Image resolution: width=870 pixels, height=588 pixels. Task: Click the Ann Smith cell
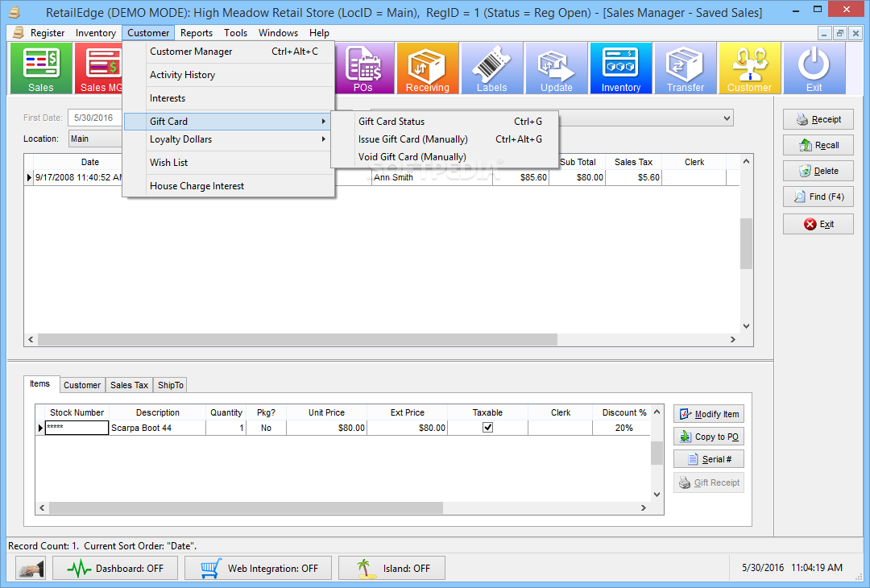[432, 177]
